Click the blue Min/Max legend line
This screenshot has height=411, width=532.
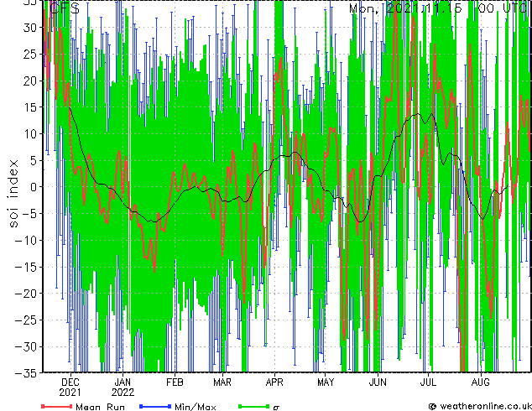click(x=155, y=406)
